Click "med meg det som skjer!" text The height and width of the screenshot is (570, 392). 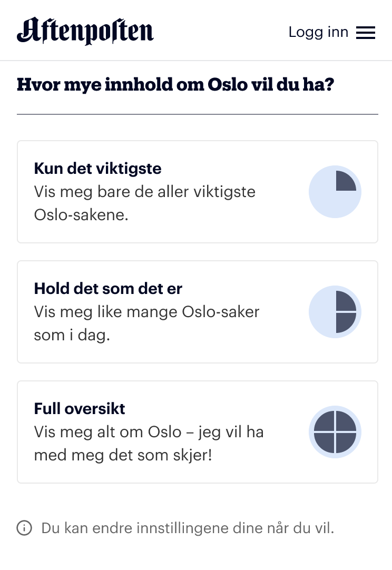[x=123, y=455]
